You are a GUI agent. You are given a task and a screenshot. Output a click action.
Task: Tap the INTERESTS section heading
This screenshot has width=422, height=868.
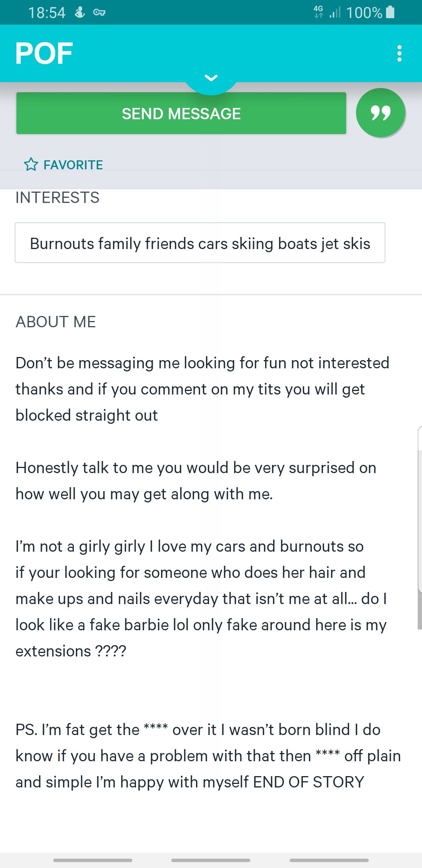click(57, 197)
